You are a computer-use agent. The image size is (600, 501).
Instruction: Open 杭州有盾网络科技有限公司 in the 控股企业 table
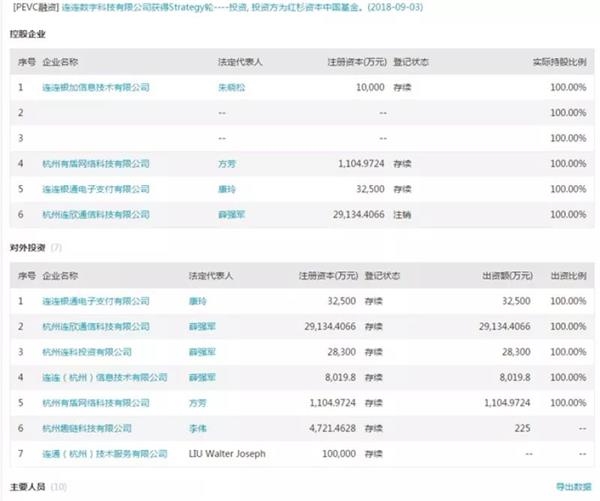[x=96, y=164]
